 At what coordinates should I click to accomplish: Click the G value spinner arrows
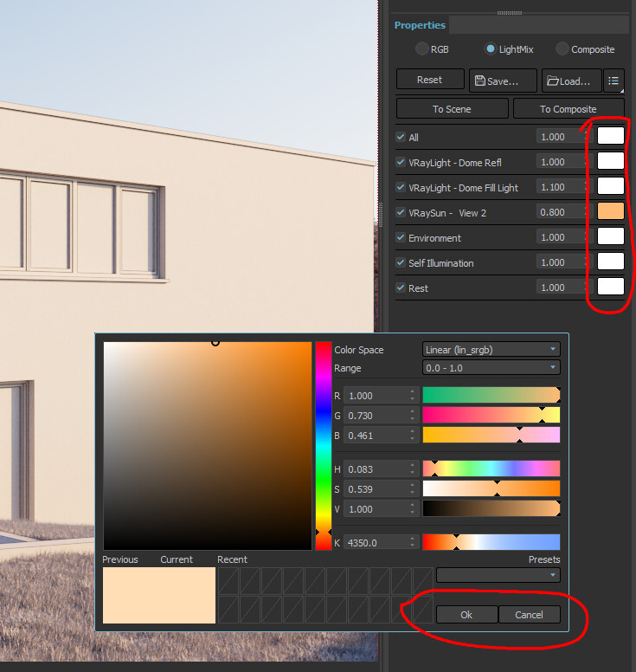click(413, 416)
